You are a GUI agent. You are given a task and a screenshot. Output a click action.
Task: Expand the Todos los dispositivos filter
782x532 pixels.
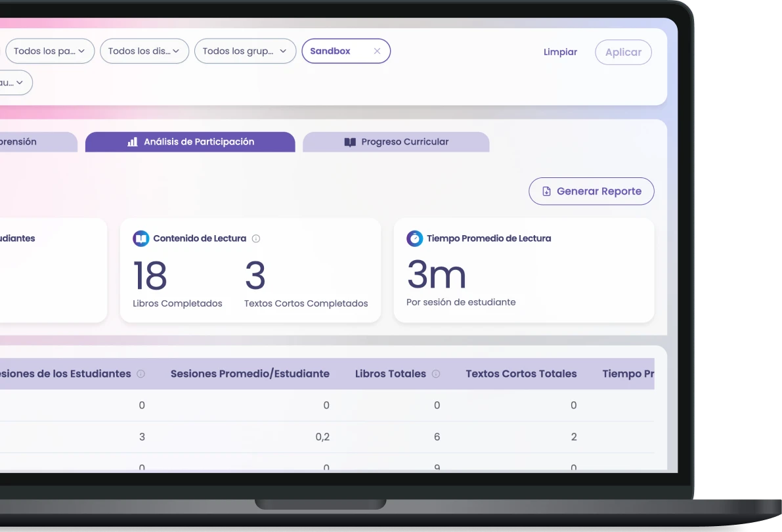tap(144, 51)
